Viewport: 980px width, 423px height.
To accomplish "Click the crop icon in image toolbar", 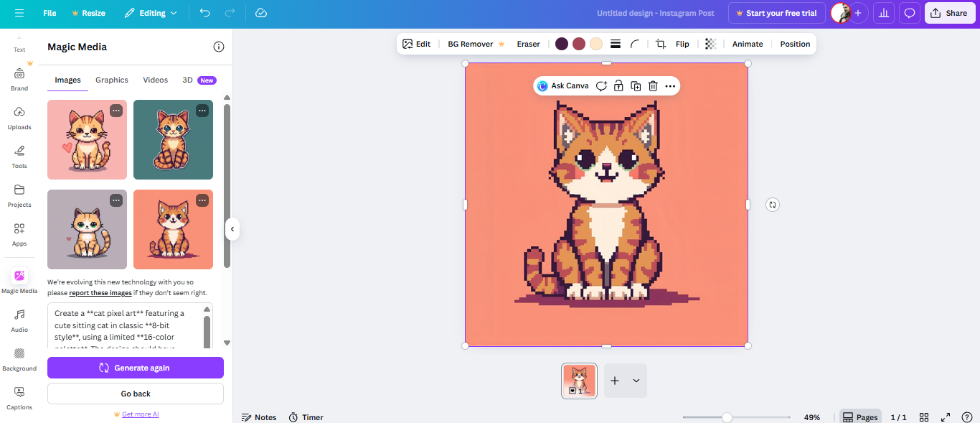I will (x=661, y=44).
